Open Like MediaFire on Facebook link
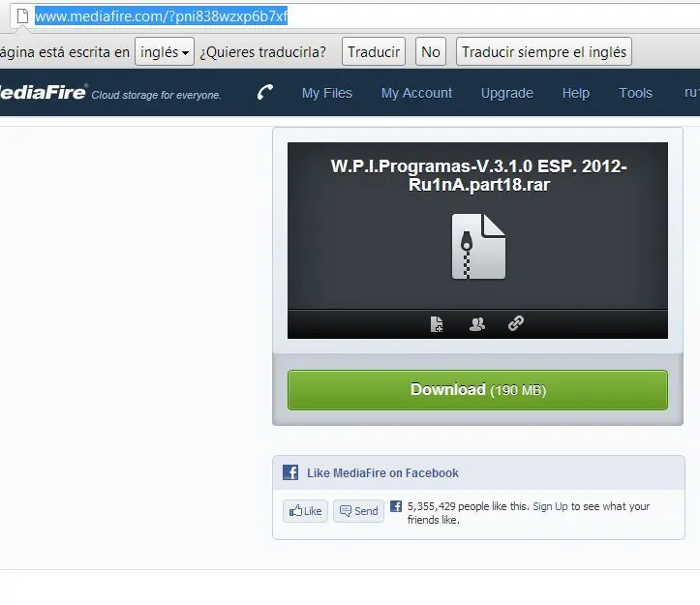 coord(382,472)
